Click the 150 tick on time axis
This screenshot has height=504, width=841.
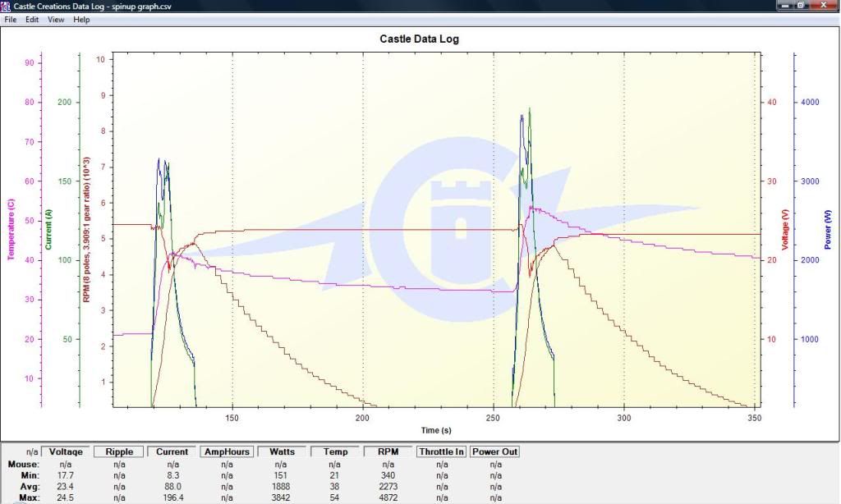pos(232,418)
